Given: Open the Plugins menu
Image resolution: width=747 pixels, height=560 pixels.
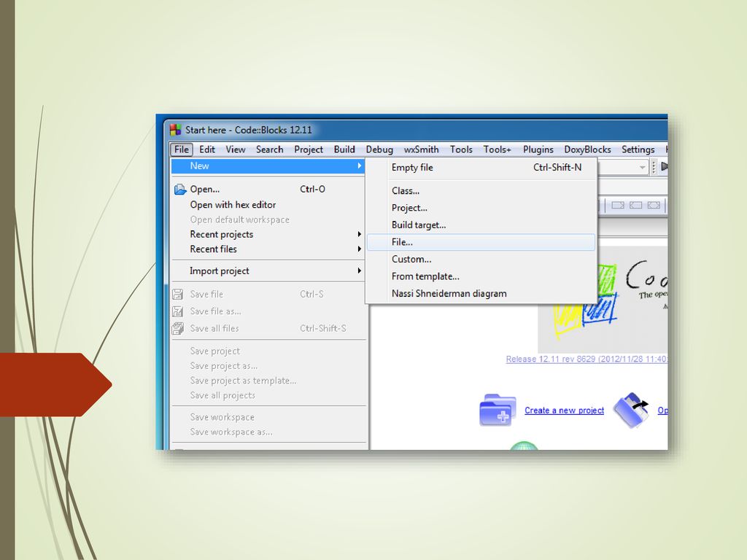Looking at the screenshot, I should tap(538, 149).
